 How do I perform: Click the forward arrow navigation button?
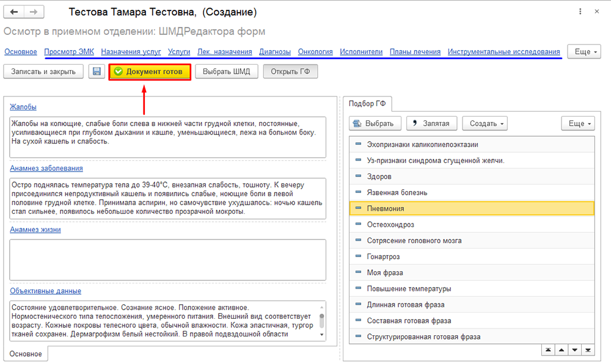click(34, 12)
